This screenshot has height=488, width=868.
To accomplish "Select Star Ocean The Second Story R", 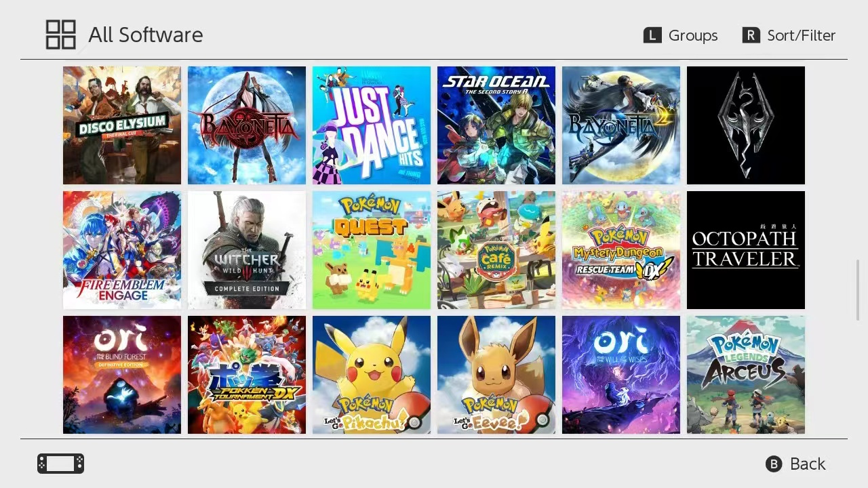I will coord(496,125).
